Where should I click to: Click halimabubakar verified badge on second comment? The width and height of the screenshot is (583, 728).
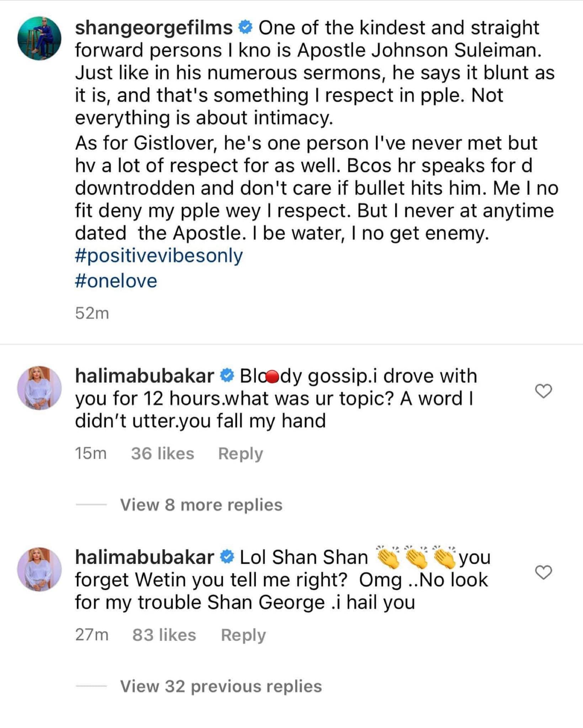pyautogui.click(x=226, y=557)
